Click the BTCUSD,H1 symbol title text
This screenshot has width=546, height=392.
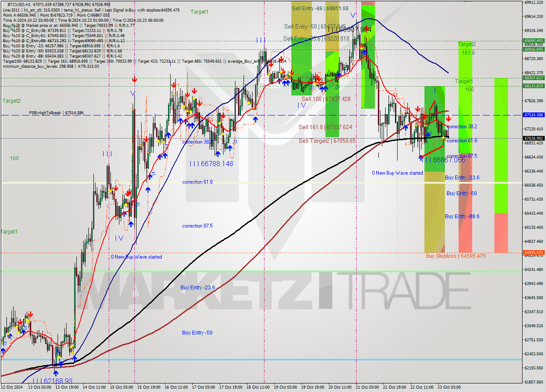[18, 5]
